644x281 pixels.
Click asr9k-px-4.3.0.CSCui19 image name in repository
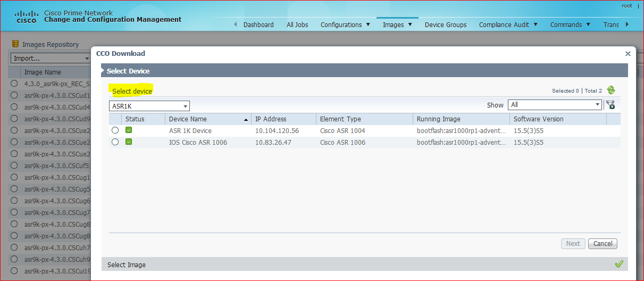tap(57, 271)
